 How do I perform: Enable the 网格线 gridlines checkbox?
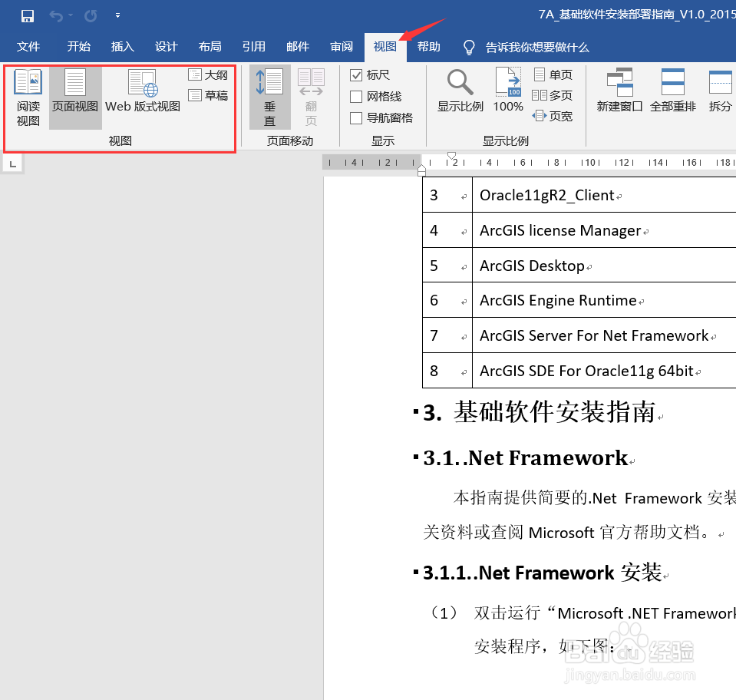[x=356, y=97]
